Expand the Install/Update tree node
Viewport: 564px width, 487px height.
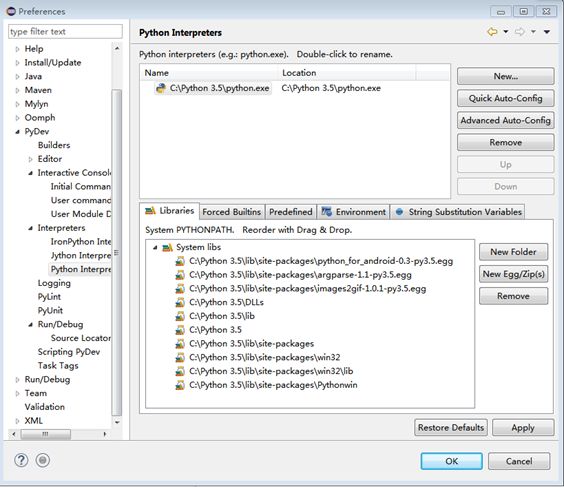click(17, 63)
